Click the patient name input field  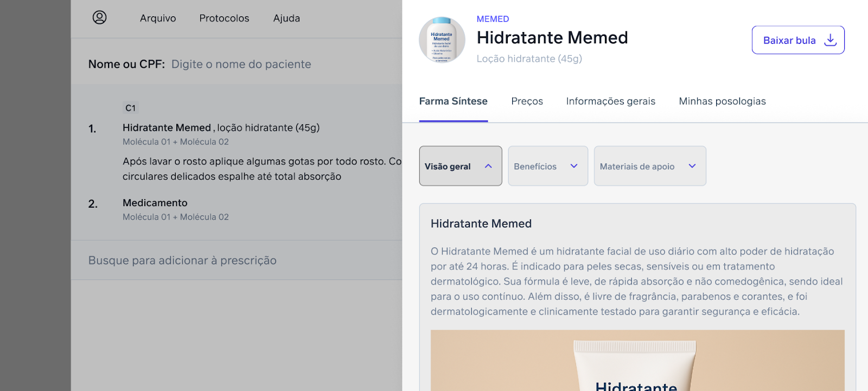pyautogui.click(x=241, y=64)
